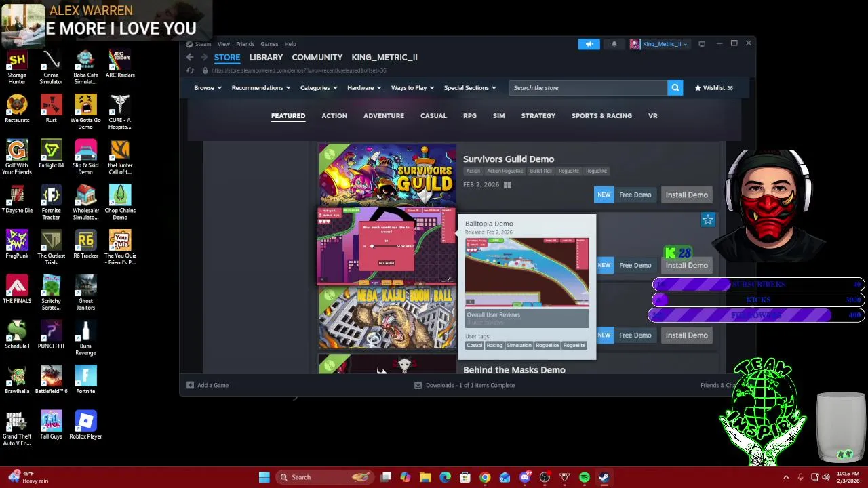Open the Downloads status bar

[x=465, y=386]
